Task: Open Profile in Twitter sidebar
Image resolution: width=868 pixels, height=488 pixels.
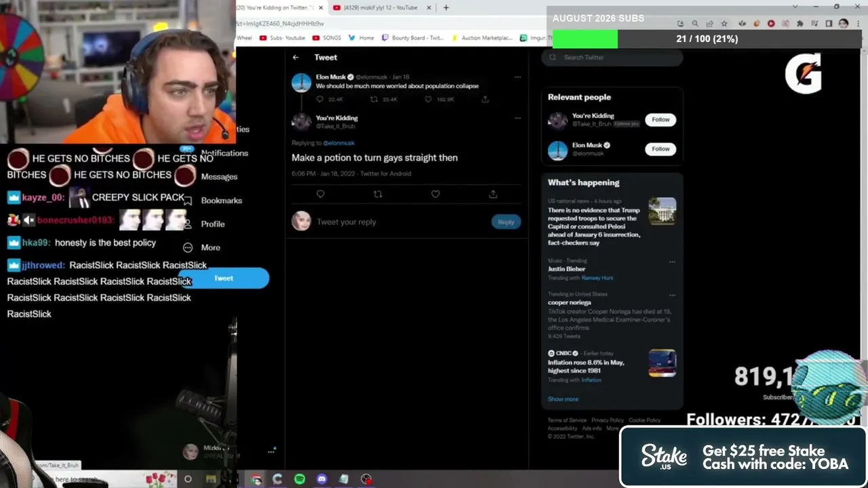Action: point(213,224)
